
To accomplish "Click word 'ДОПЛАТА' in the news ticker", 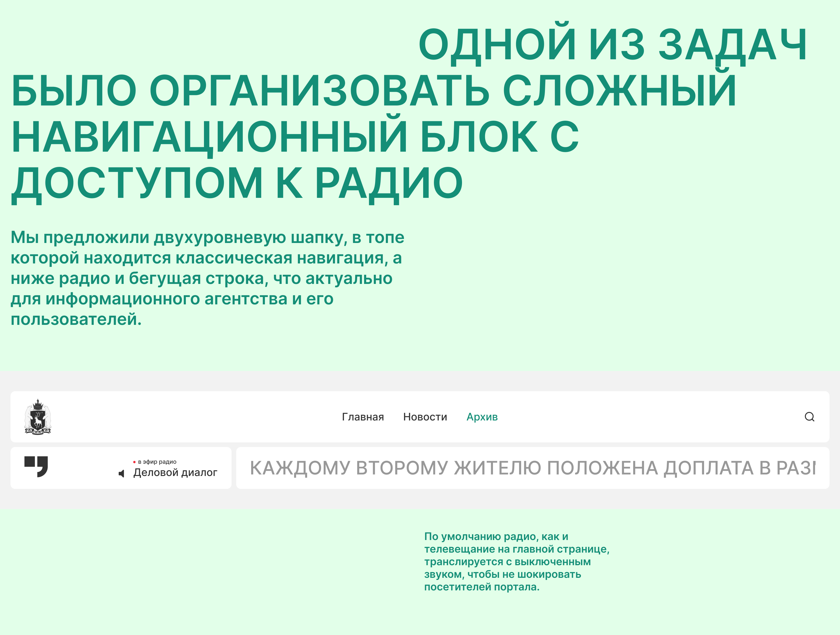I will pos(708,468).
